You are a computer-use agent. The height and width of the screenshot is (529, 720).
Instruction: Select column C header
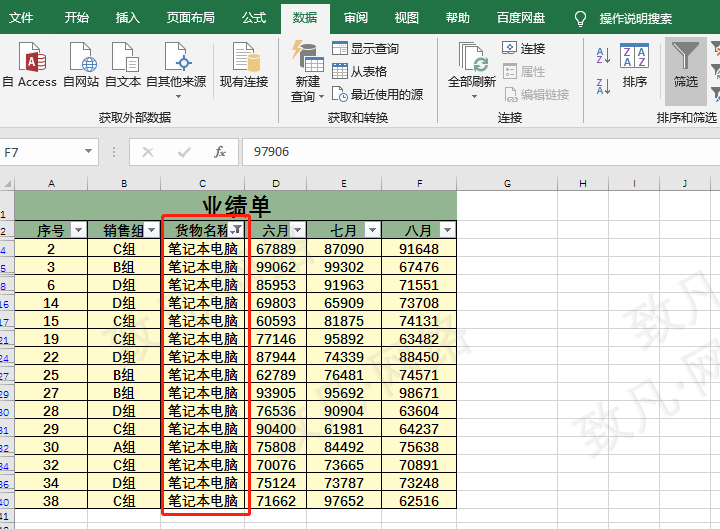202,184
